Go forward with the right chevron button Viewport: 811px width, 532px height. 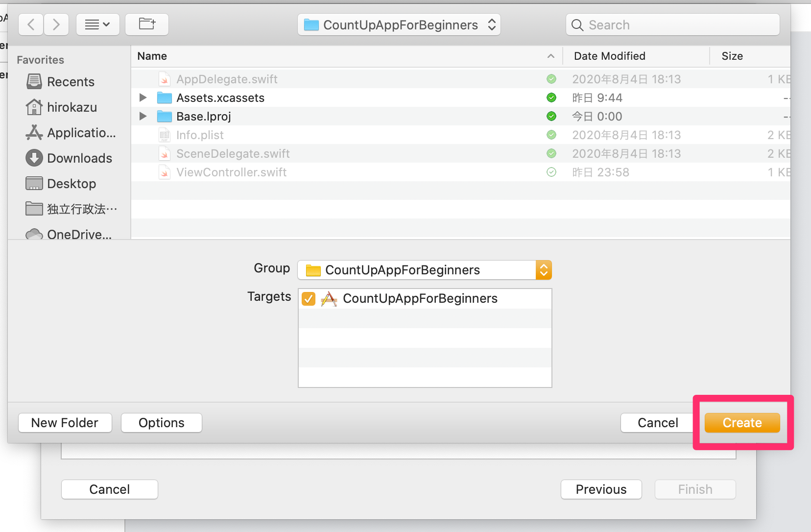56,24
